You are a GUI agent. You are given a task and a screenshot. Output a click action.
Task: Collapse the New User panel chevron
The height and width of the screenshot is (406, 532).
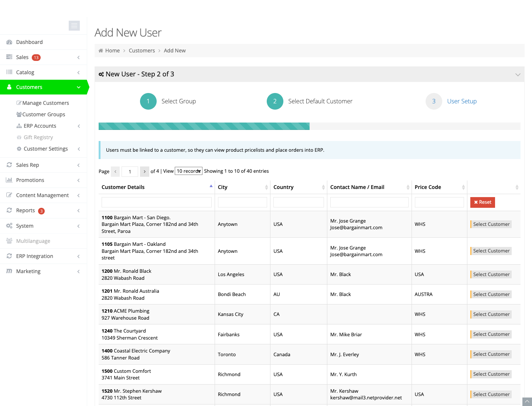tap(518, 75)
